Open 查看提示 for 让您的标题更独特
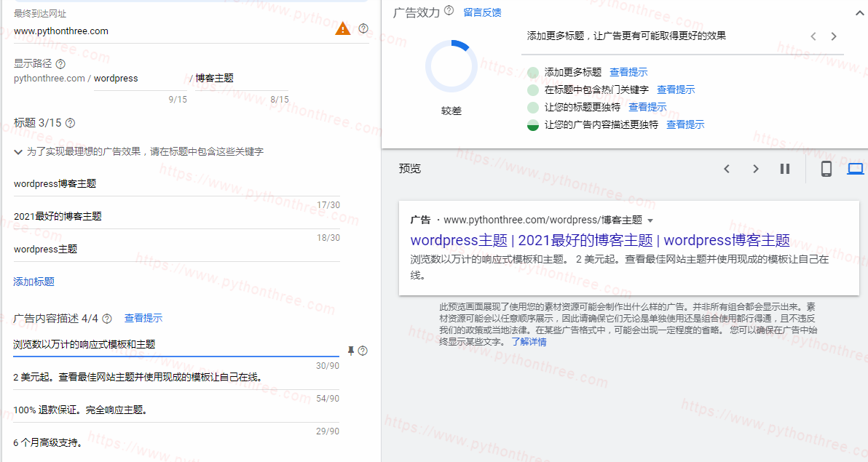The width and height of the screenshot is (868, 462). pyautogui.click(x=647, y=108)
